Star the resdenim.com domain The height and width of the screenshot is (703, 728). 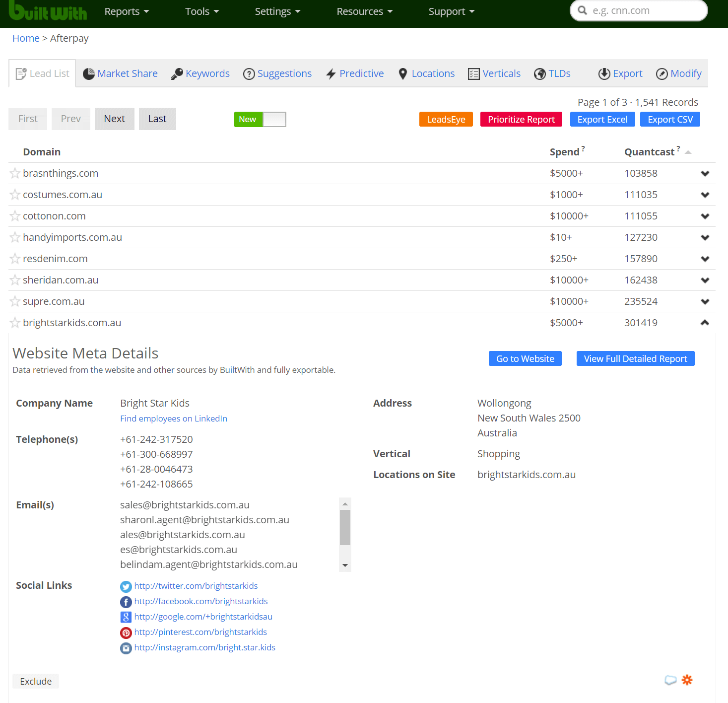point(15,259)
